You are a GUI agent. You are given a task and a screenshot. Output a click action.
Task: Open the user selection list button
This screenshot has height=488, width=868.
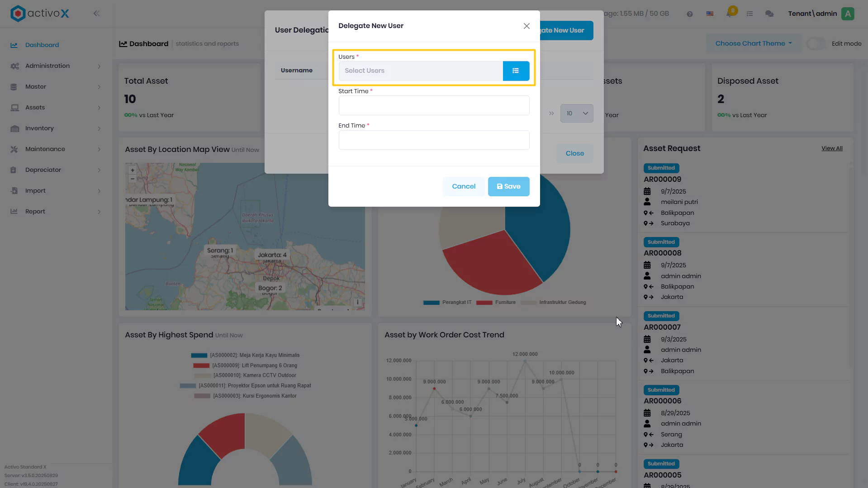[516, 71]
